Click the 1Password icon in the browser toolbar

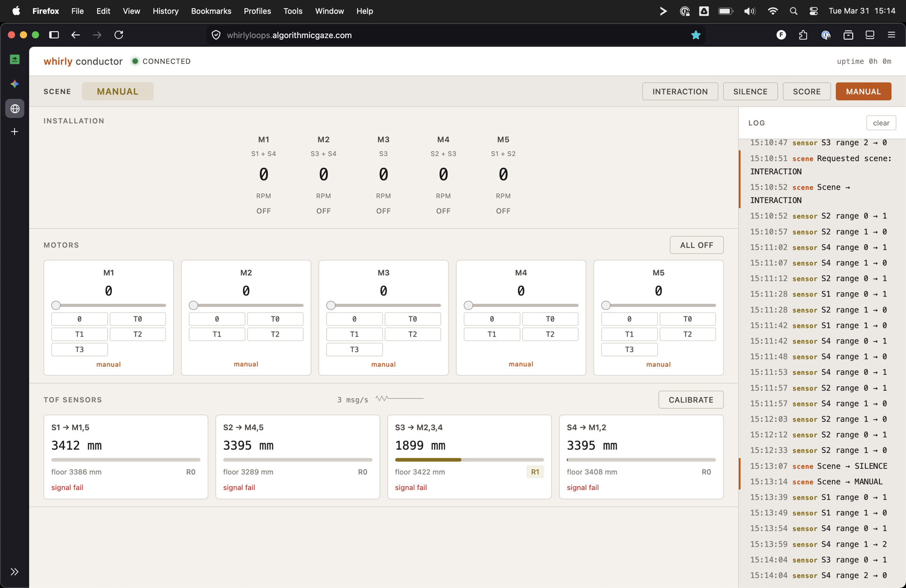pos(826,35)
